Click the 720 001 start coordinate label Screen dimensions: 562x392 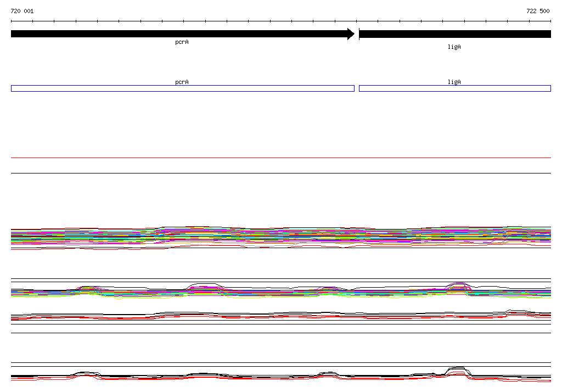click(22, 11)
